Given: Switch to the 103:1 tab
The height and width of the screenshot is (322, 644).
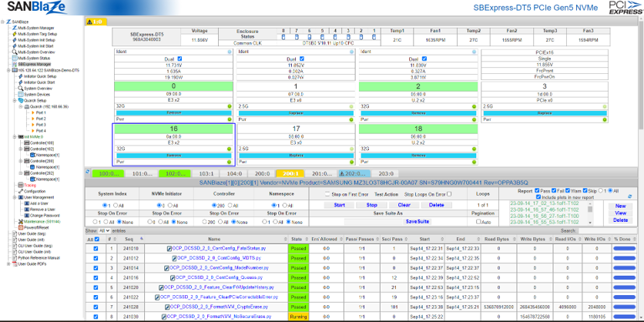Looking at the screenshot, I should 206,174.
